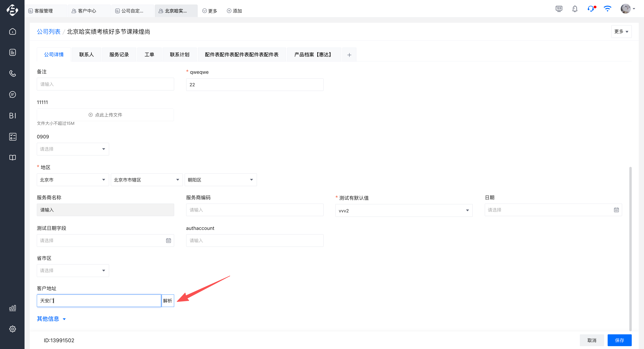Image resolution: width=644 pixels, height=349 pixels.
Task: Open the BI analytics sidebar item
Action: [x=12, y=116]
